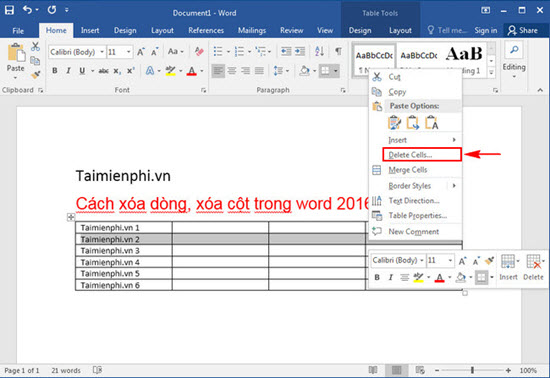
Task: Open the File backstage menu
Action: pos(18,31)
